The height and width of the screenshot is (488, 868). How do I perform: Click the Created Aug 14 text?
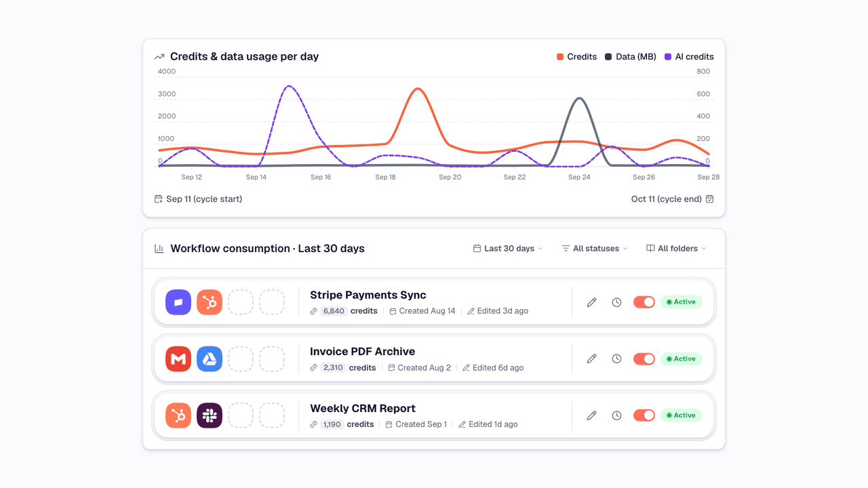pyautogui.click(x=427, y=311)
